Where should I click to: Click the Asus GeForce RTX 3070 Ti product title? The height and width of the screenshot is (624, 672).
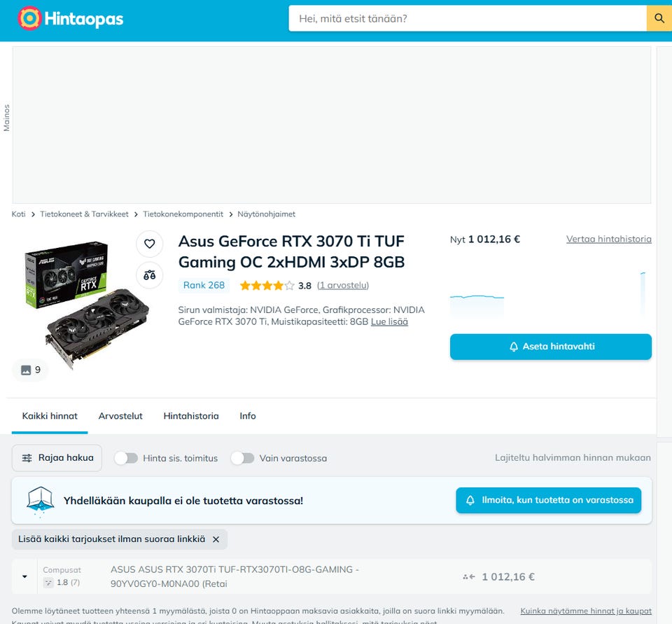(291, 251)
